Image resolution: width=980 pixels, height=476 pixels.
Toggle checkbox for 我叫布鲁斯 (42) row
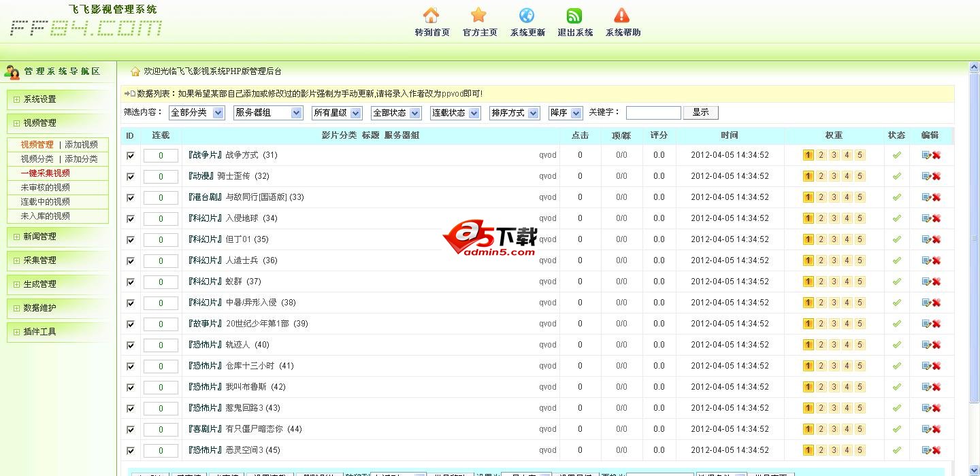point(131,388)
